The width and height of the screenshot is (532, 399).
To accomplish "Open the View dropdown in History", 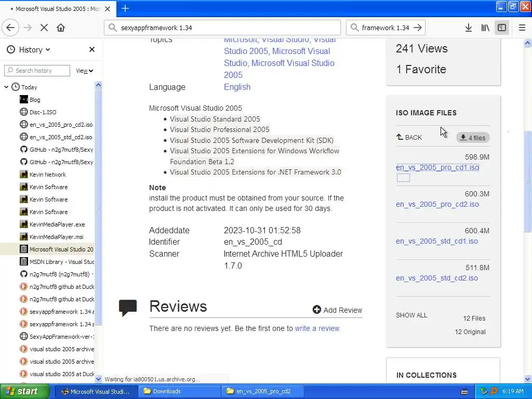I will pyautogui.click(x=85, y=71).
